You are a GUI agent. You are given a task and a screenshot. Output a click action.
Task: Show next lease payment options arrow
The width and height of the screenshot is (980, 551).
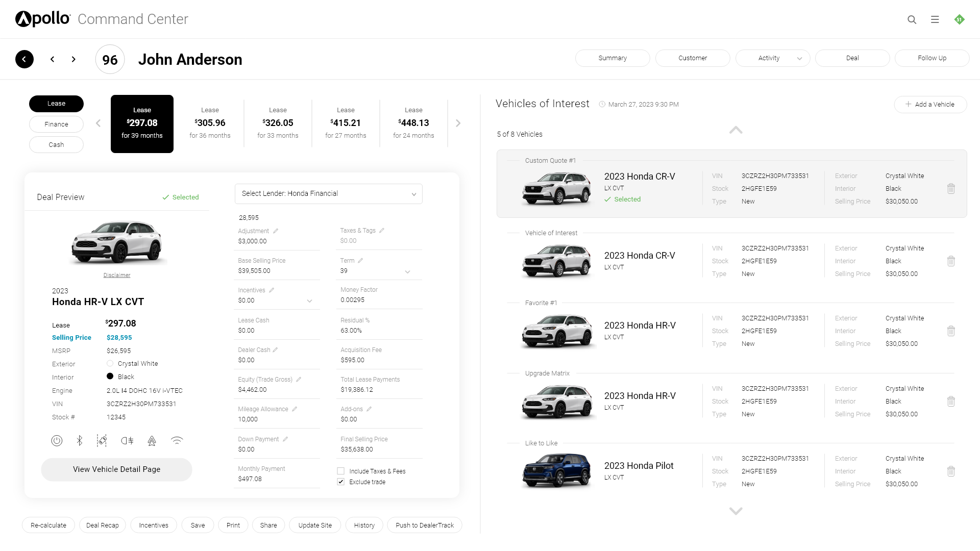point(458,123)
